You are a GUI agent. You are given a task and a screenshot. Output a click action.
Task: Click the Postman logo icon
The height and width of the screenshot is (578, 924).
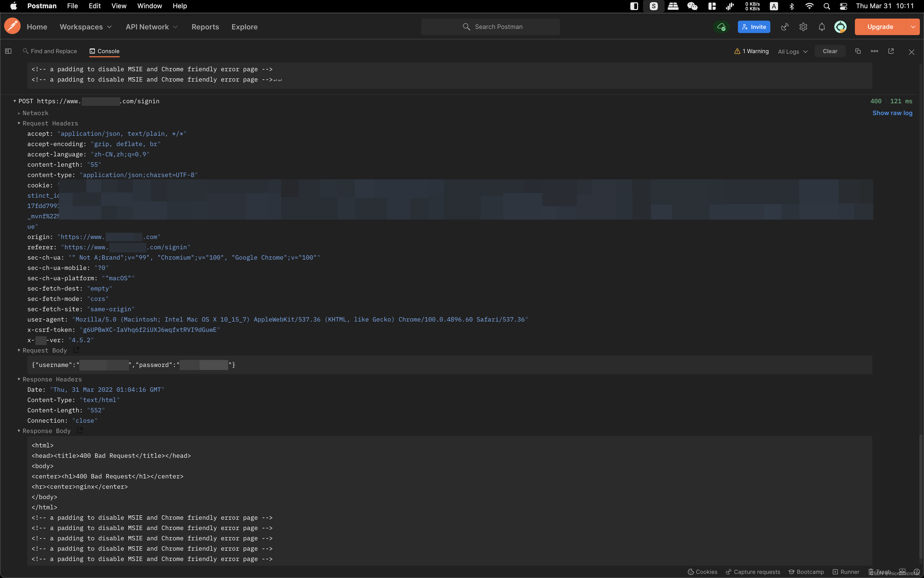coord(13,26)
